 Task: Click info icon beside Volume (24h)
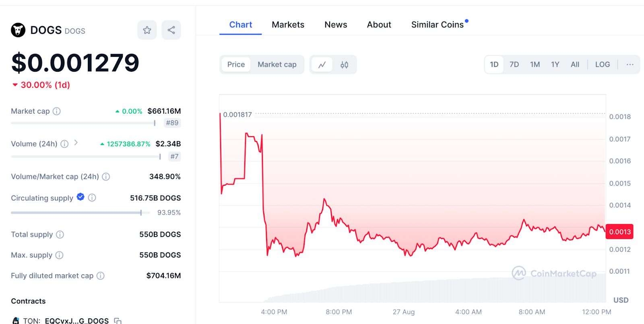point(64,144)
